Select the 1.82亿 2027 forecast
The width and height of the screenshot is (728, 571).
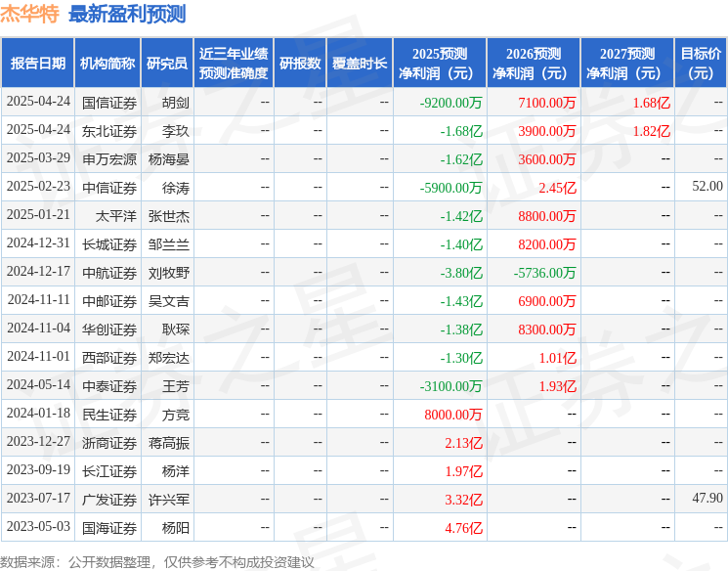tap(652, 131)
